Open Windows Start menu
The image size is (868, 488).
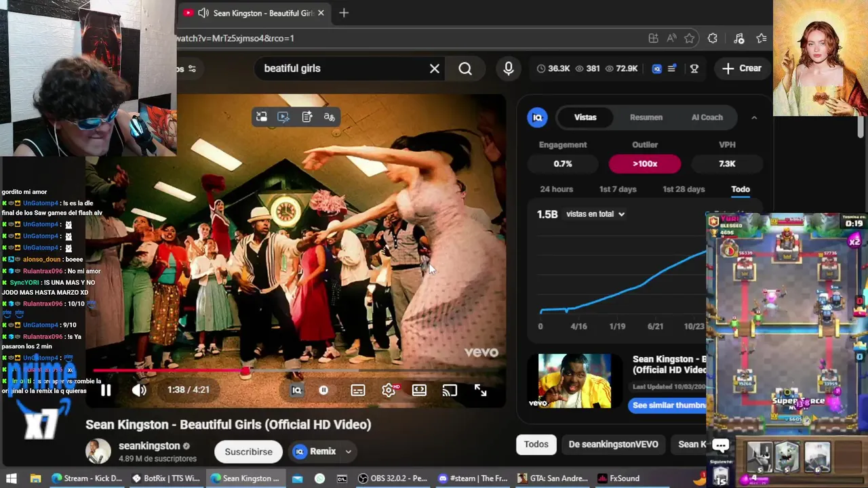[x=12, y=479]
